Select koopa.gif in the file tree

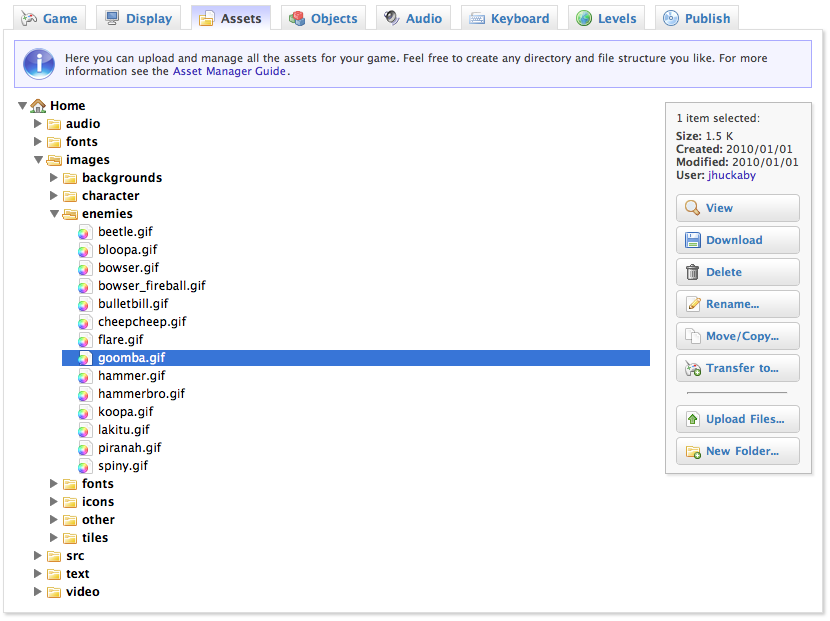coord(125,412)
